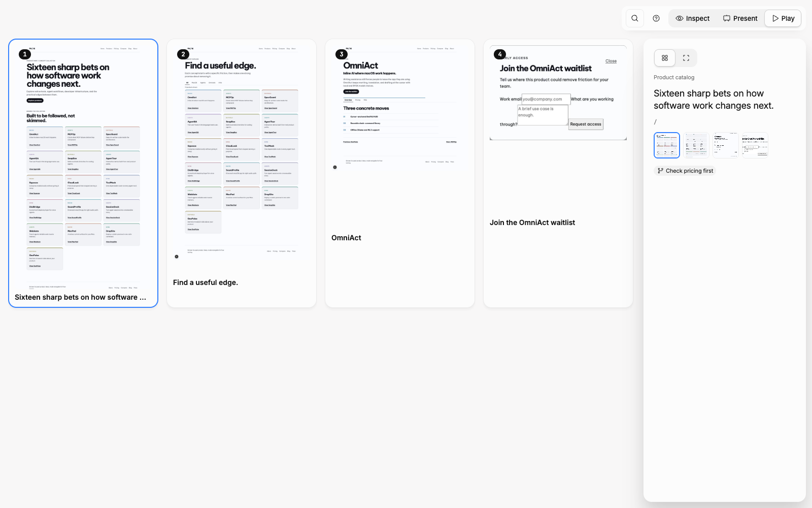Viewport: 812px width, 508px height.
Task: Click 'Join the OmniAct waitlist' caption under frame 4
Action: point(532,223)
